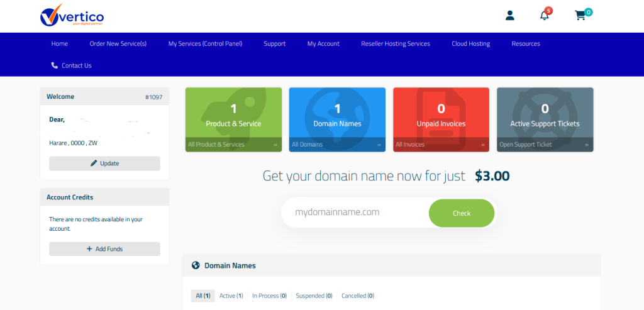Click the Contact Us phone link

pos(71,65)
